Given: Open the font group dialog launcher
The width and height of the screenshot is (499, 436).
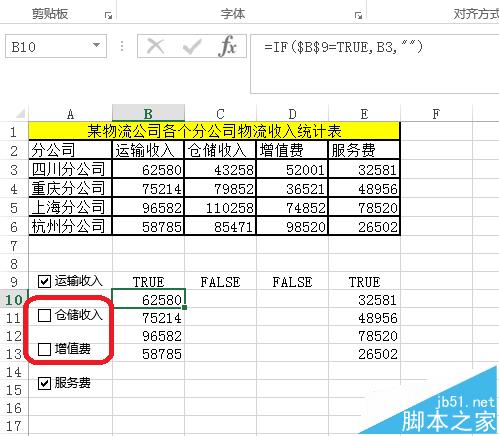Looking at the screenshot, I should (358, 15).
